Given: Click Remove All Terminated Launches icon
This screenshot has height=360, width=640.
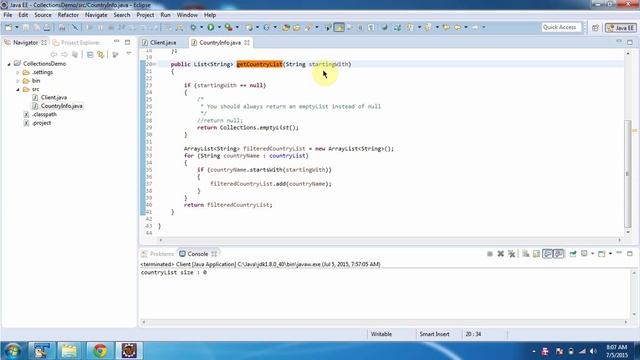Looking at the screenshot, I should click(x=511, y=254).
